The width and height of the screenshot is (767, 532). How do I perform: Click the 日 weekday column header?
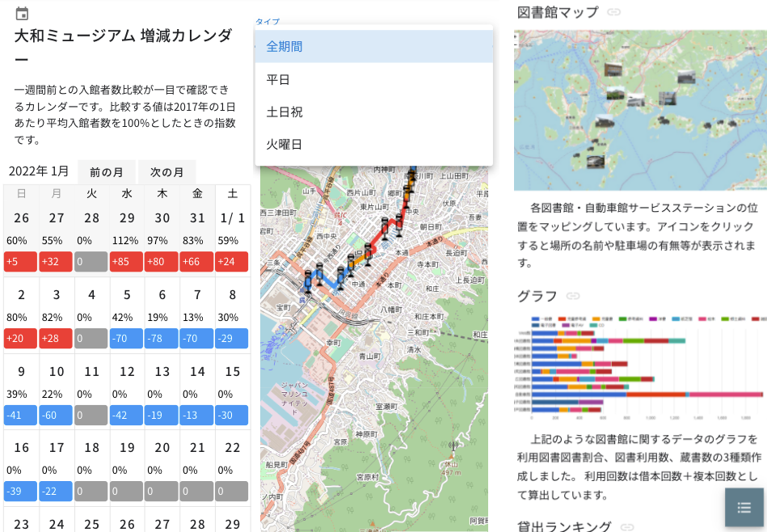pyautogui.click(x=21, y=193)
